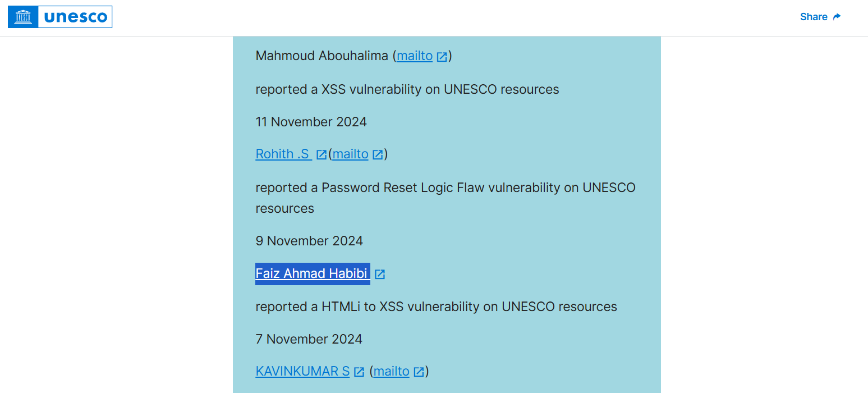The image size is (868, 393).
Task: Click external icon beside Faiz Ahmad Habibi
Action: (x=380, y=274)
